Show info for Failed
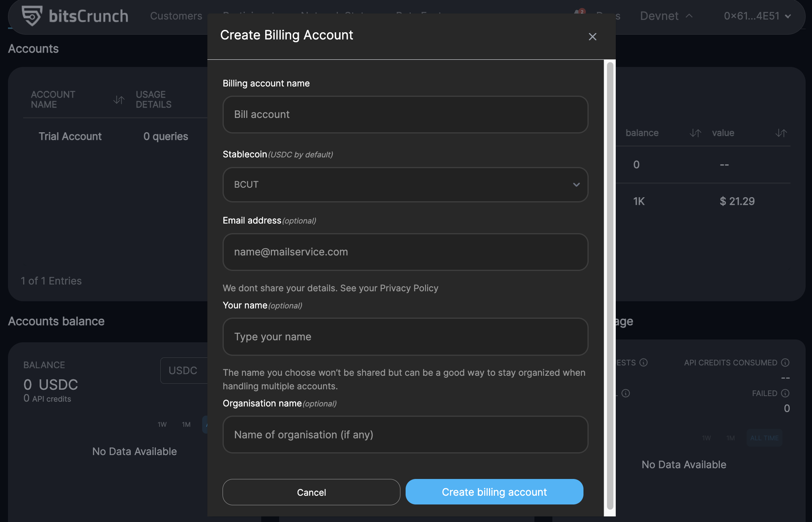This screenshot has width=812, height=522. [785, 393]
